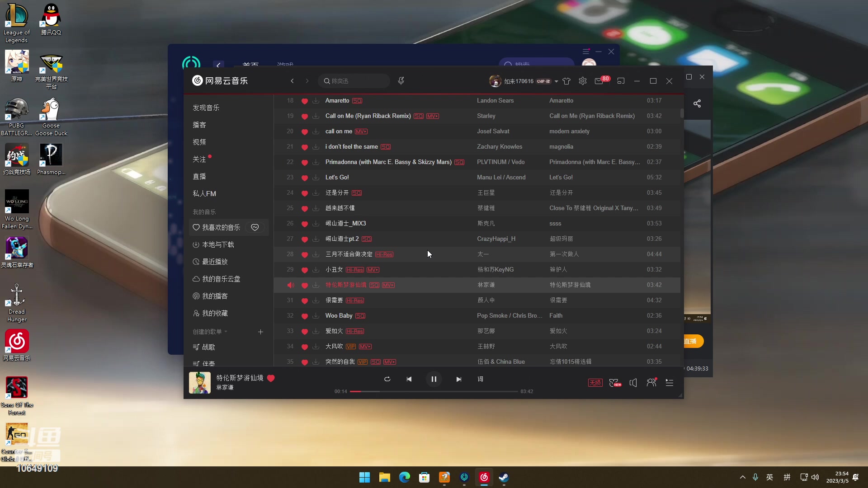Unlike the song Amaretto
Viewport: 868px width, 488px height.
point(305,100)
